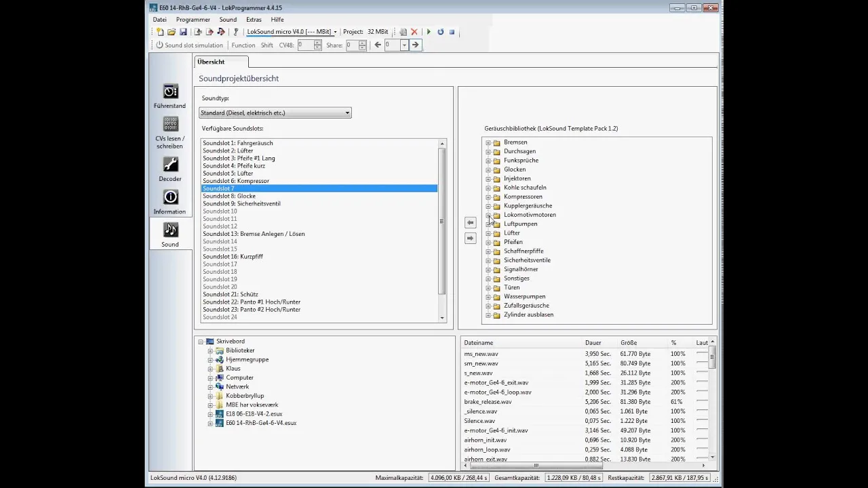Sort by the Dauer column header

[601, 343]
